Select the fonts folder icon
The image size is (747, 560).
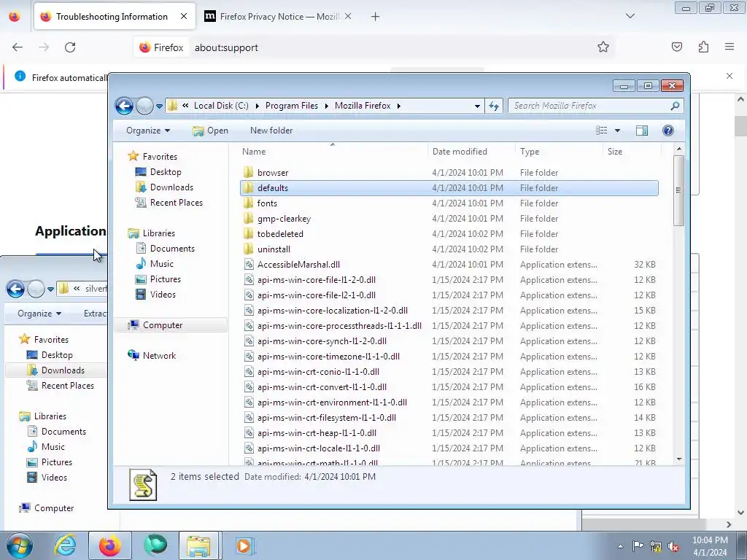point(248,203)
